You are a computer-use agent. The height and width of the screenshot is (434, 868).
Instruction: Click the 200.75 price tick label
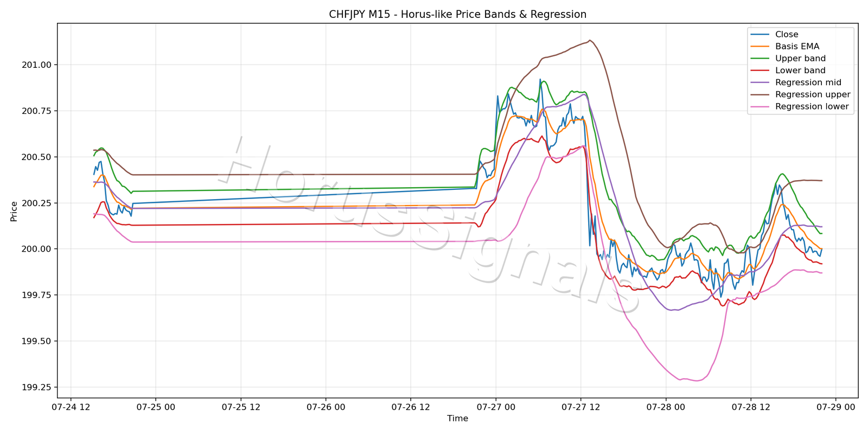[37, 111]
